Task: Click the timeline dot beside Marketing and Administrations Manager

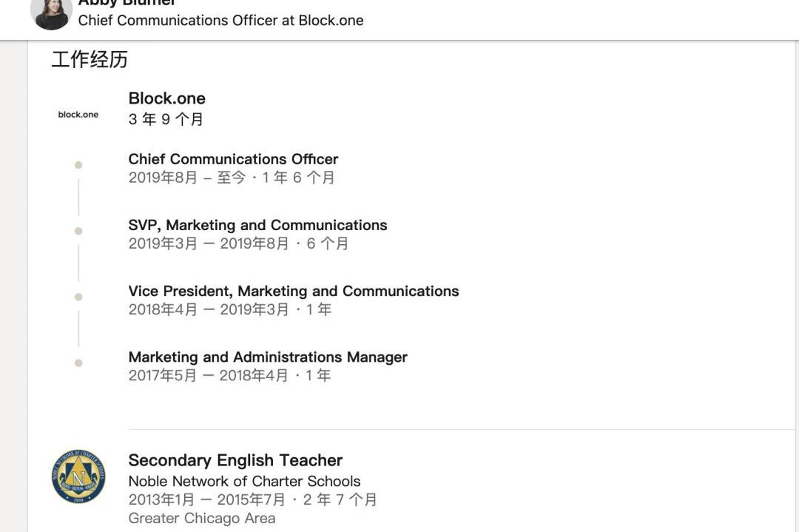Action: [x=78, y=363]
